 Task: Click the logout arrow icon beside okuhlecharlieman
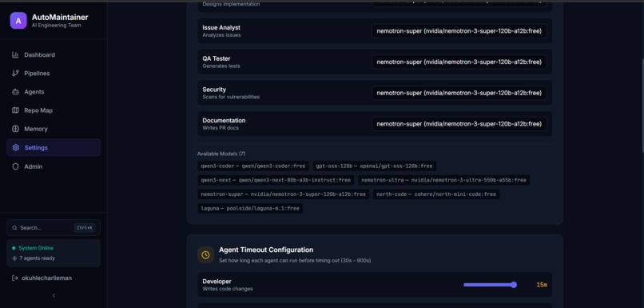(15, 278)
